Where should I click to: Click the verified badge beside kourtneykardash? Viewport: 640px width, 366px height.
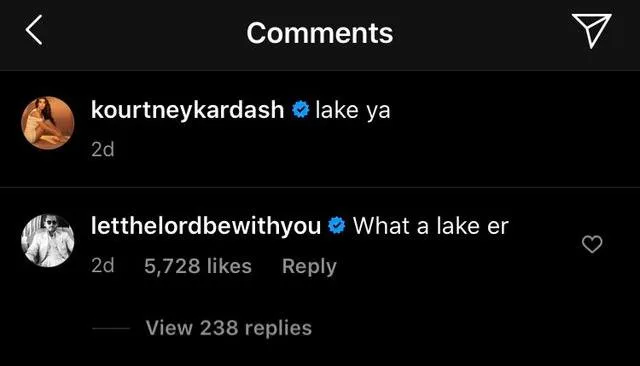[x=301, y=110]
